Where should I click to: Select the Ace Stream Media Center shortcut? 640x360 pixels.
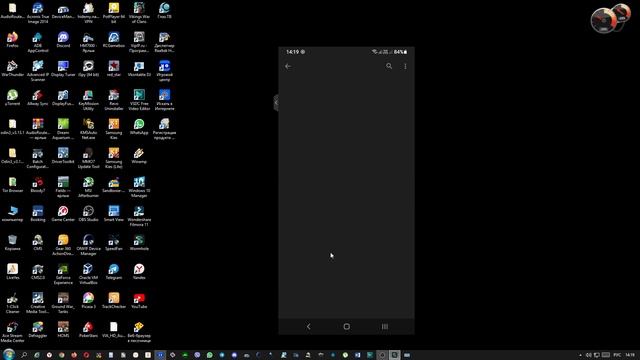coord(13,332)
